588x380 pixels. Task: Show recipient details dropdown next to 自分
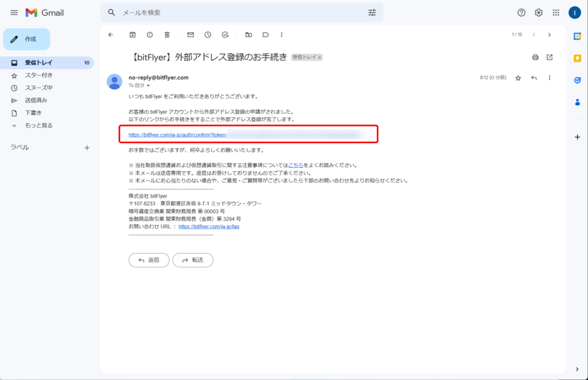[x=148, y=86]
